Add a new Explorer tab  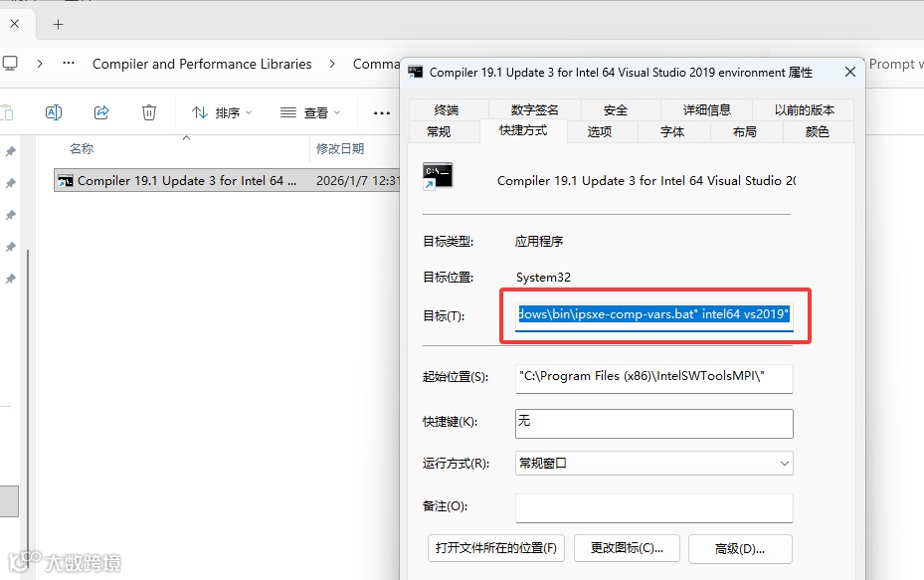point(58,24)
